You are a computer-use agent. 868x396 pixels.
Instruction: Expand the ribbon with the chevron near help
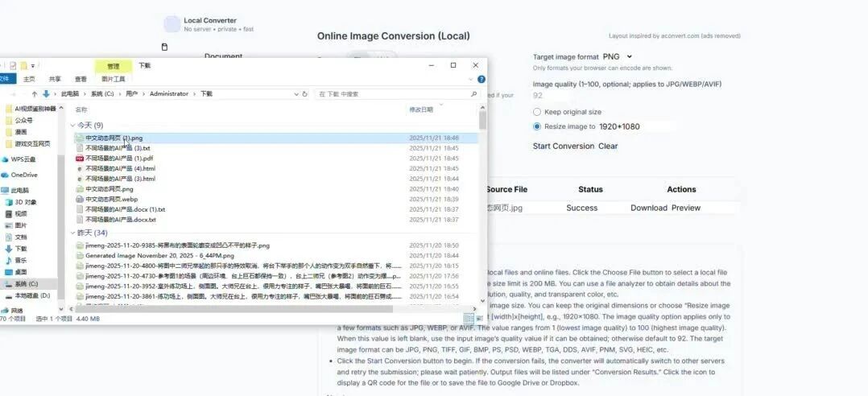tap(472, 80)
